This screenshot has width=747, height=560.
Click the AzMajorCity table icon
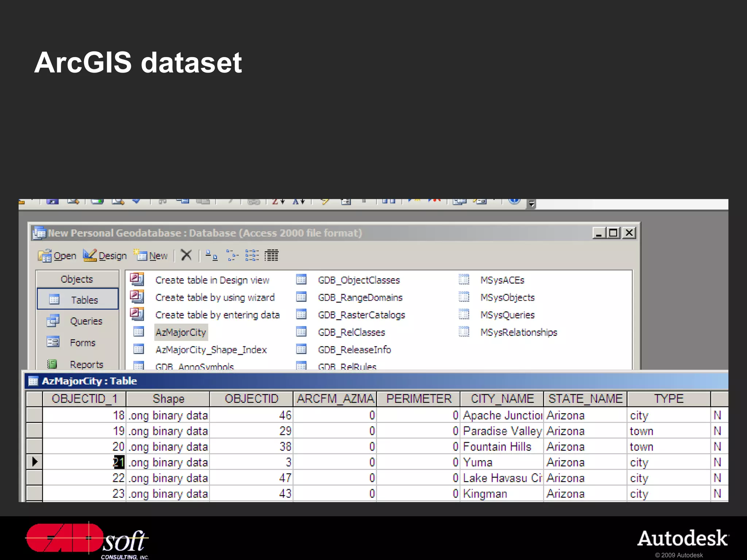pyautogui.click(x=139, y=332)
